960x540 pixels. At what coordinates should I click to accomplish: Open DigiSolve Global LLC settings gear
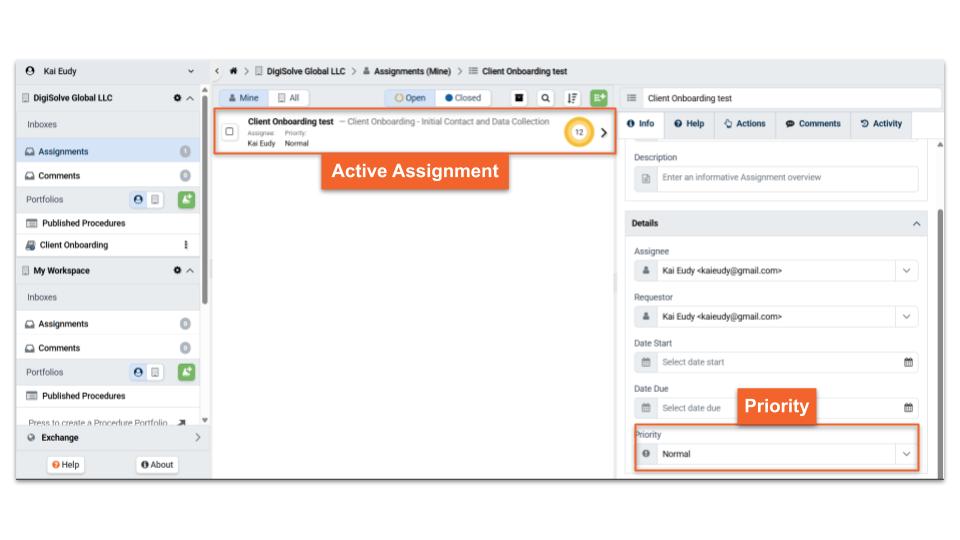point(177,98)
